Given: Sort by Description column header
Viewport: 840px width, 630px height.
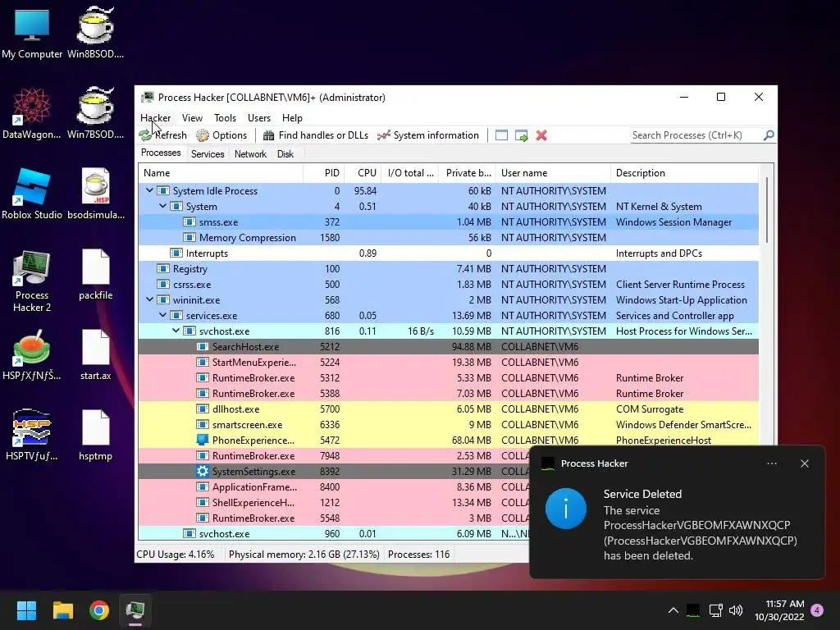Looking at the screenshot, I should pyautogui.click(x=685, y=173).
